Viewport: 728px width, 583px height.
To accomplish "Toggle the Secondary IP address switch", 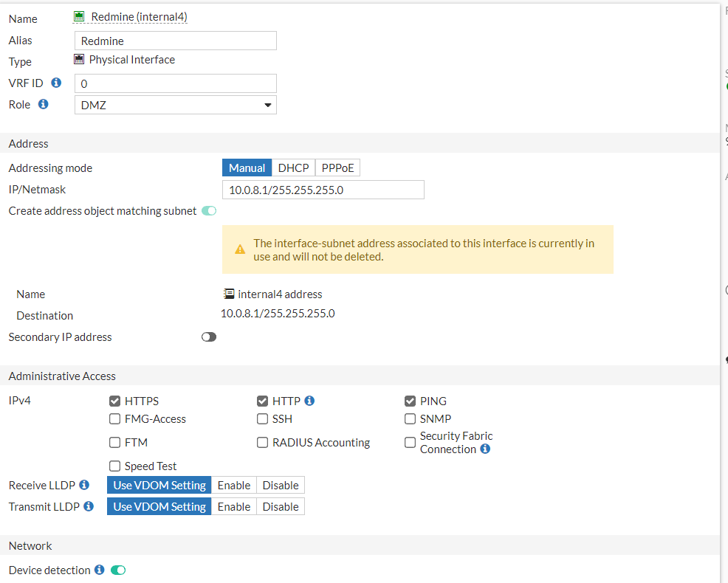I will [x=209, y=337].
